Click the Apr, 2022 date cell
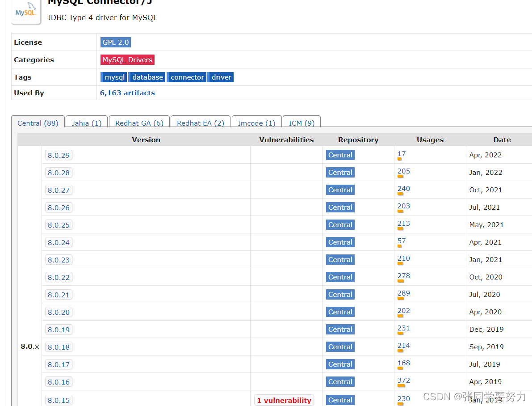The width and height of the screenshot is (532, 406). (x=485, y=155)
